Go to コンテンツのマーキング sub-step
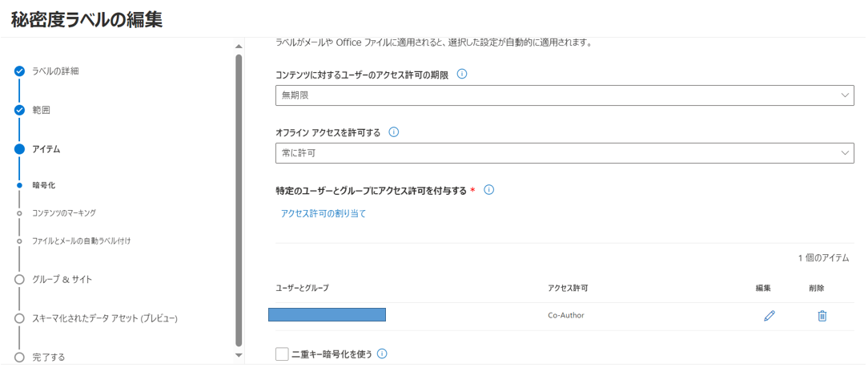Image resolution: width=868 pixels, height=376 pixels. [67, 213]
